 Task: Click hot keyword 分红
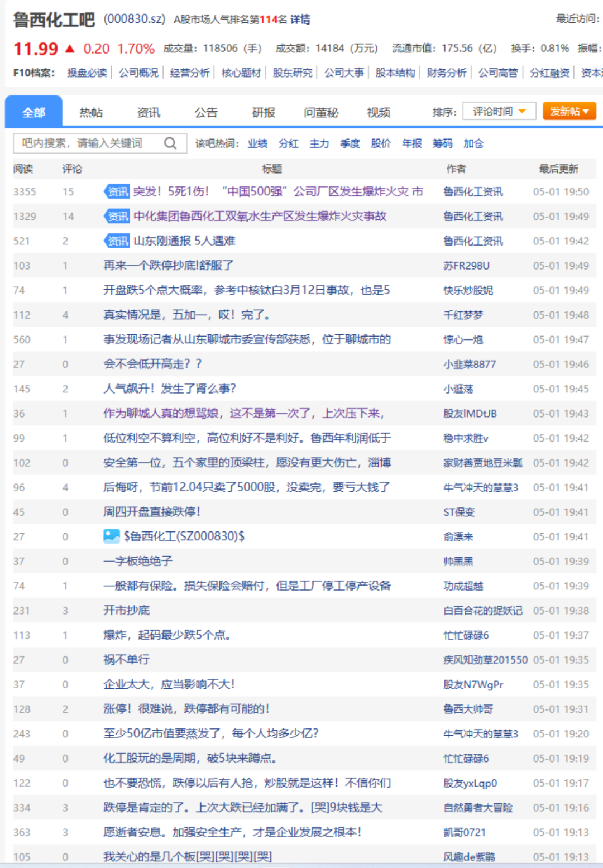tap(288, 143)
